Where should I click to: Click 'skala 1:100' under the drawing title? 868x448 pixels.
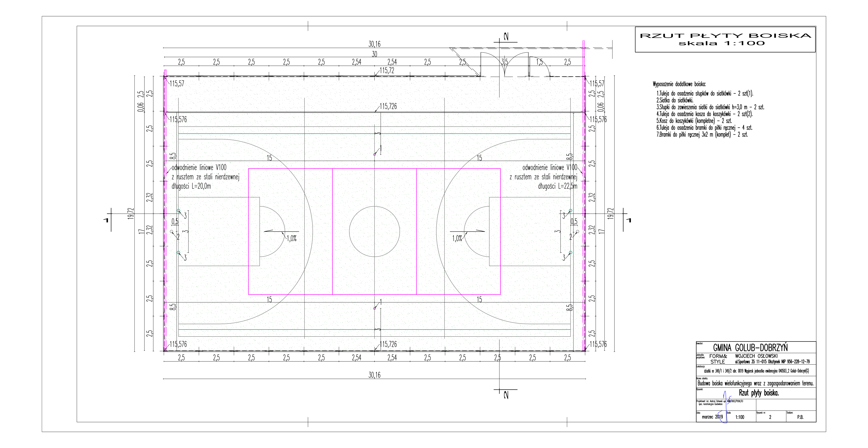pyautogui.click(x=721, y=43)
